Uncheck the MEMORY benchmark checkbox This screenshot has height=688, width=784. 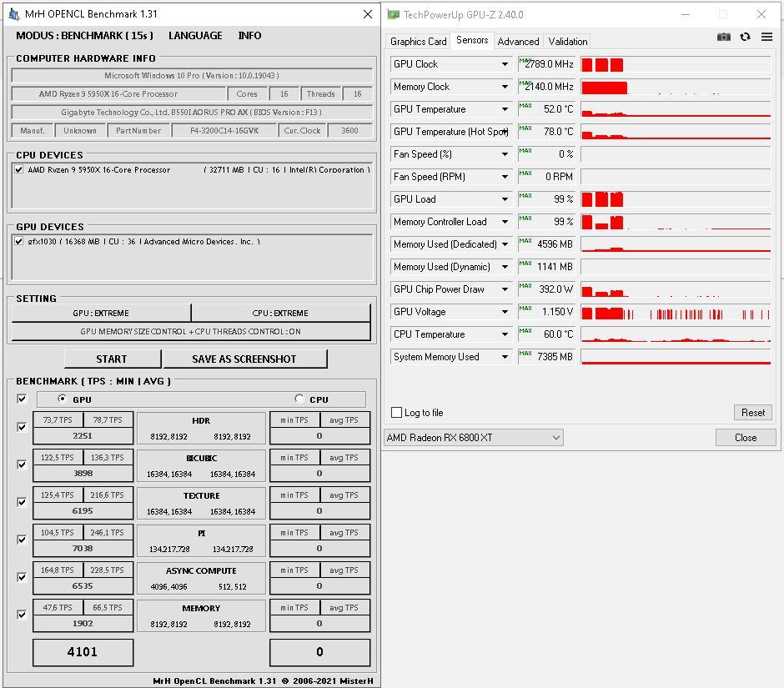click(x=22, y=615)
